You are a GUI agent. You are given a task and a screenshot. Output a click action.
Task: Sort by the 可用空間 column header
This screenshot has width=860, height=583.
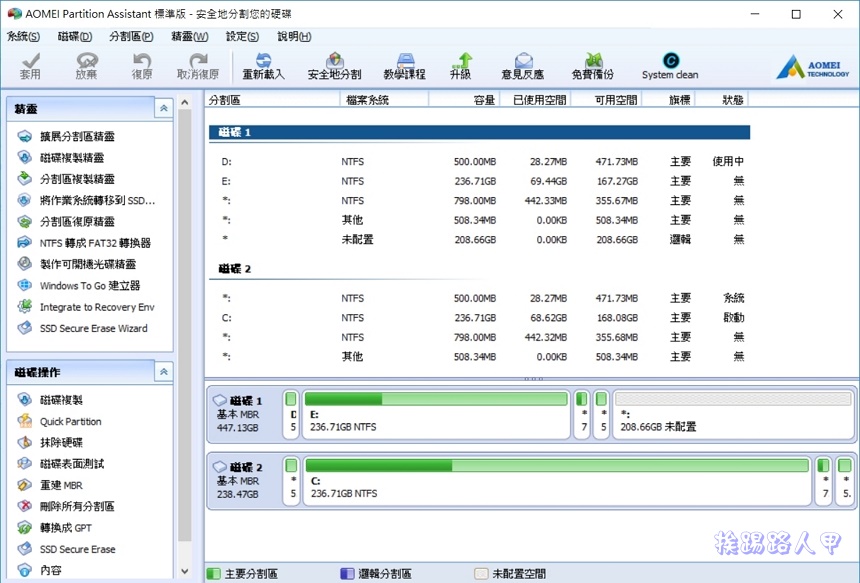[x=607, y=100]
